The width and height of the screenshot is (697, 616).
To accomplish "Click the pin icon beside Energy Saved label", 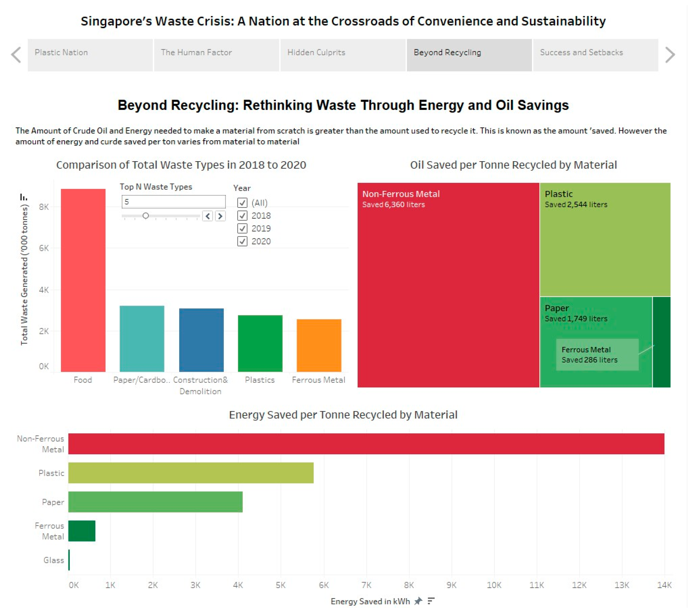I will point(418,601).
